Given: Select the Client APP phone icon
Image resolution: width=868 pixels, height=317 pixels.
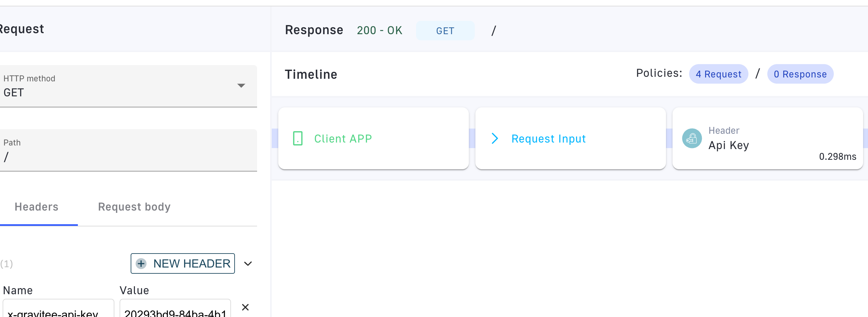Looking at the screenshot, I should pos(297,138).
